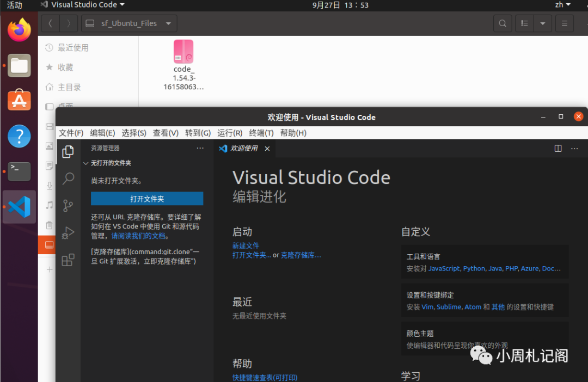The height and width of the screenshot is (382, 588).
Task: Select the code_1.54.3 deb package file
Action: (x=183, y=65)
